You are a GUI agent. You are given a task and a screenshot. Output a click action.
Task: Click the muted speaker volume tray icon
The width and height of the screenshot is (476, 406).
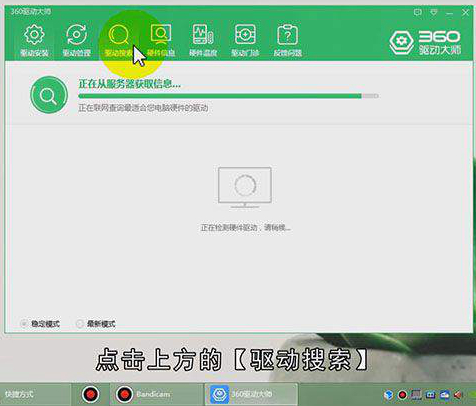point(459,395)
